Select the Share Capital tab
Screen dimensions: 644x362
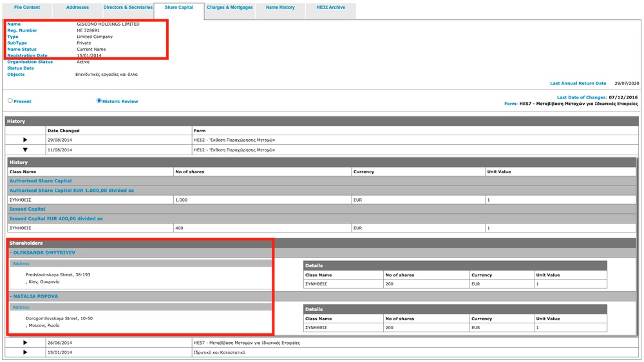[x=178, y=8]
